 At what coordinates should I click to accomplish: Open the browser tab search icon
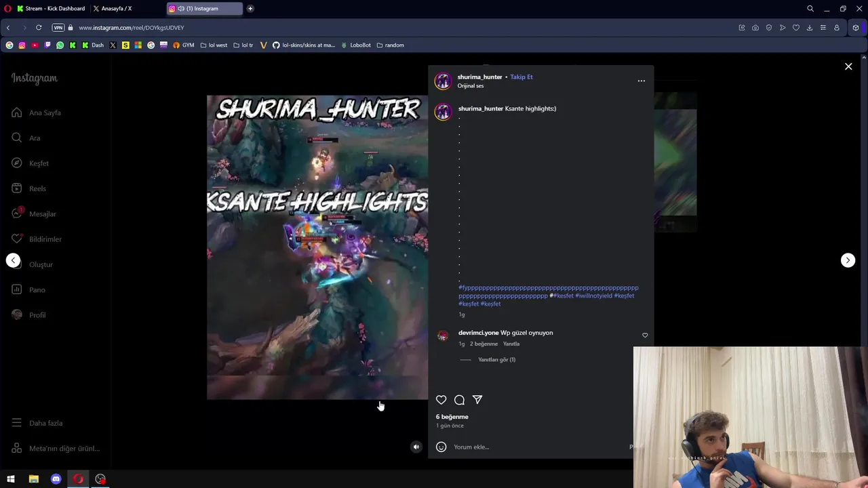coord(810,9)
